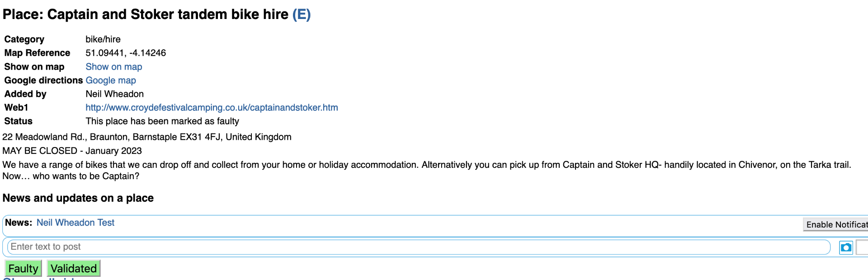Click the marked as faulty status text

point(162,121)
